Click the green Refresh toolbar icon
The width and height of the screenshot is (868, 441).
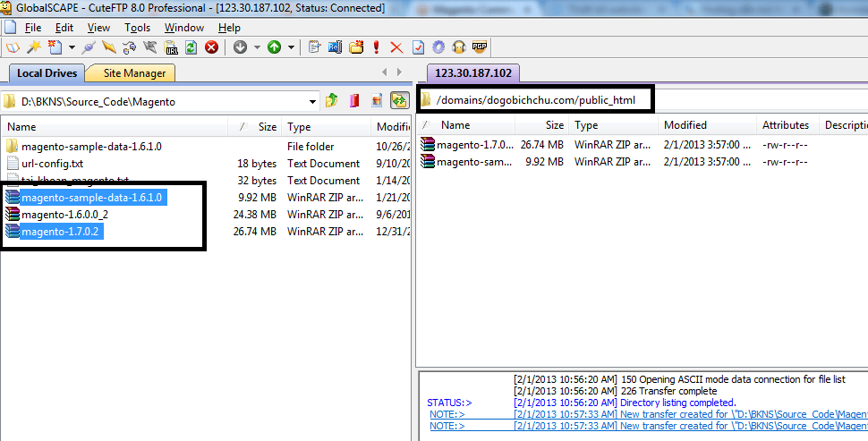point(191,47)
